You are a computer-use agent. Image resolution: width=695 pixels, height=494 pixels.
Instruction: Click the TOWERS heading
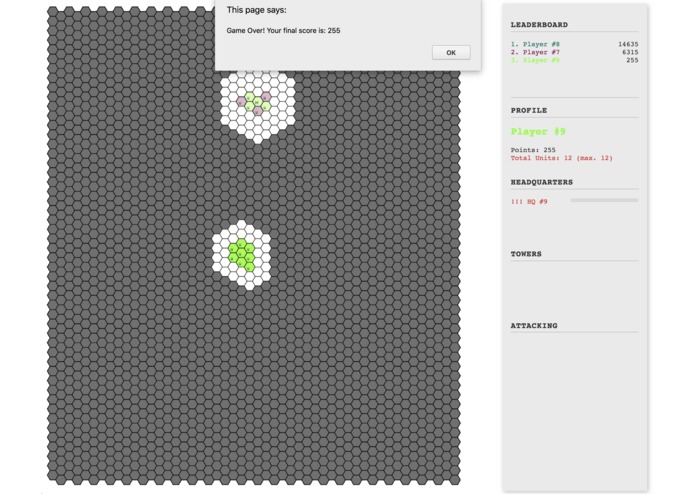(526, 254)
